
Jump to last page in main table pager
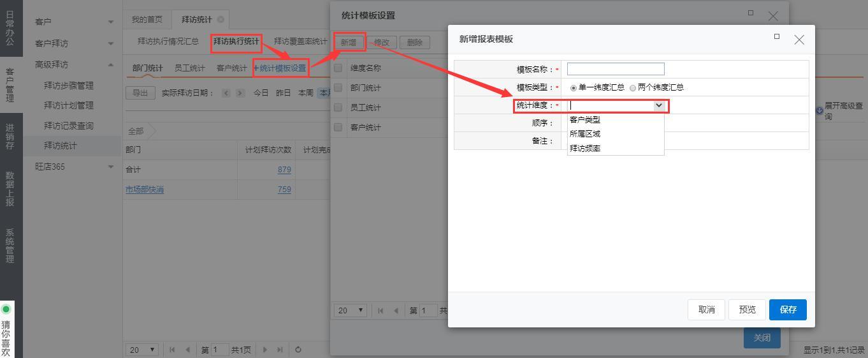click(280, 350)
